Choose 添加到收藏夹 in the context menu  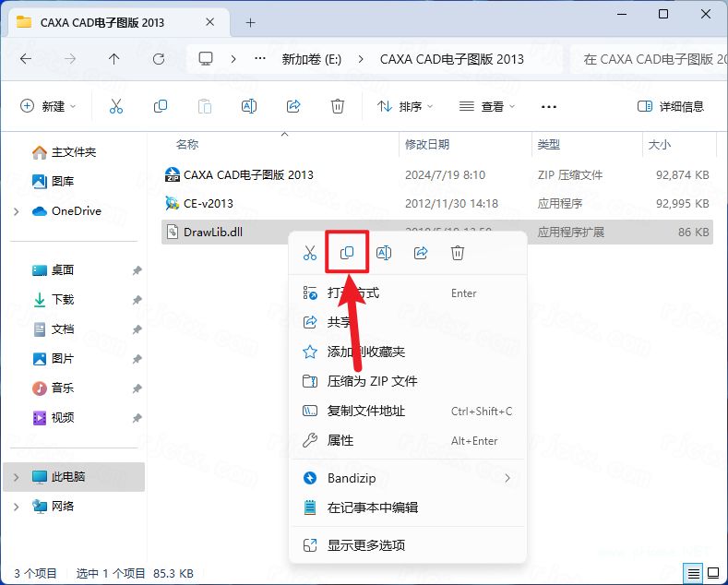(408, 352)
